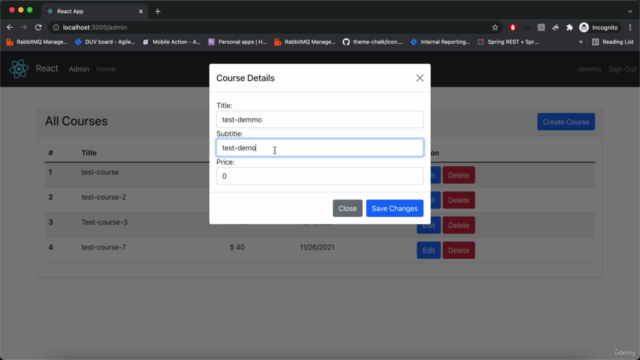The width and height of the screenshot is (640, 360).
Task: Open the Home nav link
Action: (106, 69)
